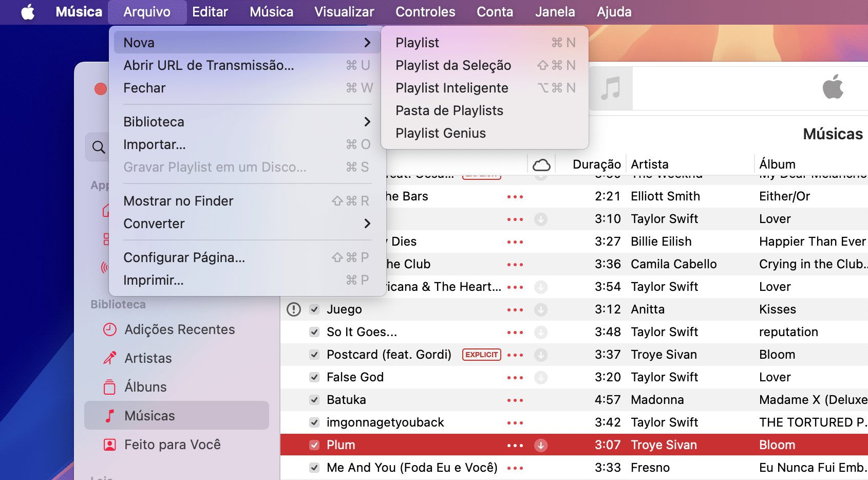Select Imprimir... from the Arquivo menu
868x480 pixels.
(247, 280)
